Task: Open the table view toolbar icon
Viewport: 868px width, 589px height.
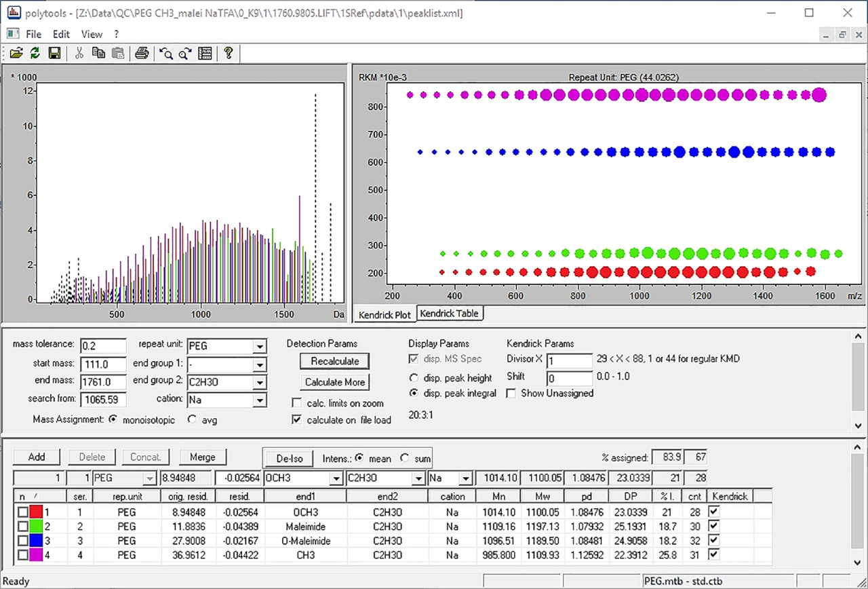Action: point(205,53)
